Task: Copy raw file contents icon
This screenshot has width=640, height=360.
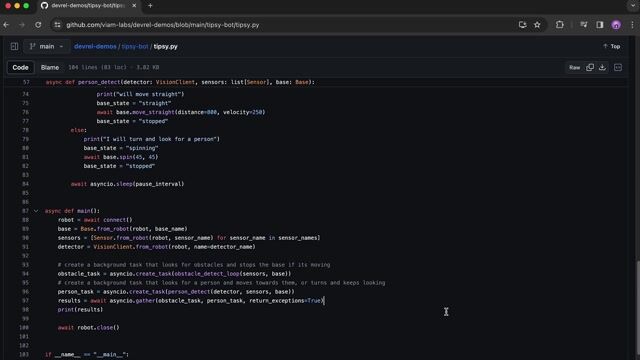Action: 590,67
